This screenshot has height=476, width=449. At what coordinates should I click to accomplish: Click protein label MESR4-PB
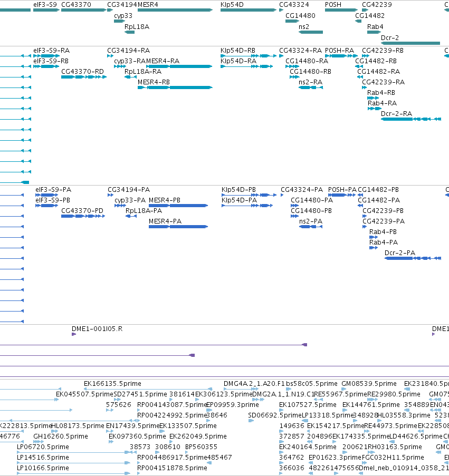(x=164, y=200)
